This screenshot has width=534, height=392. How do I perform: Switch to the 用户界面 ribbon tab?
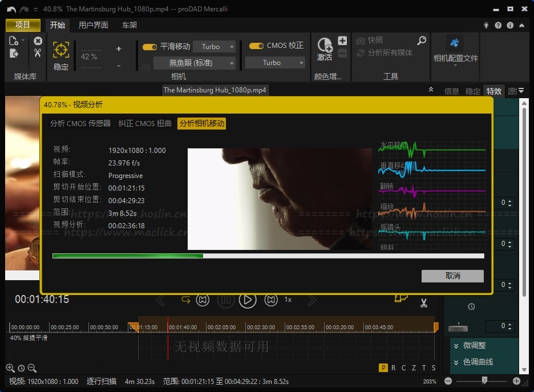pyautogui.click(x=94, y=25)
